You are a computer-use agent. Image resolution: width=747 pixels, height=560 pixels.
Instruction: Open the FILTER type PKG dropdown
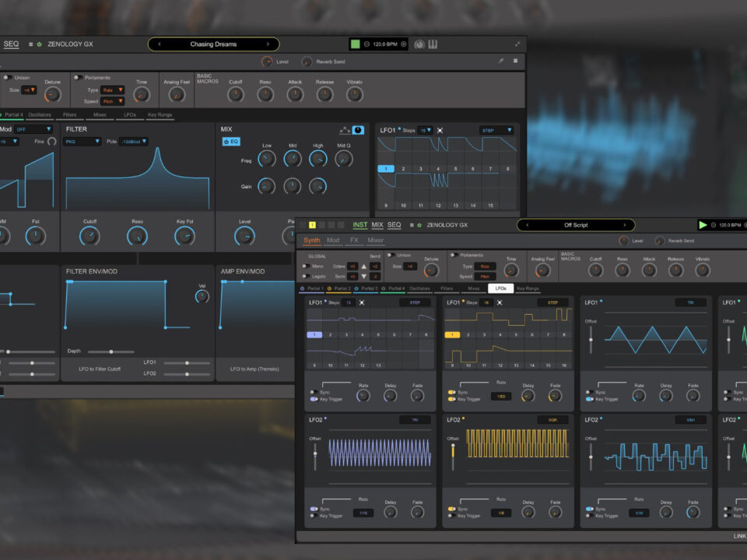pyautogui.click(x=83, y=142)
